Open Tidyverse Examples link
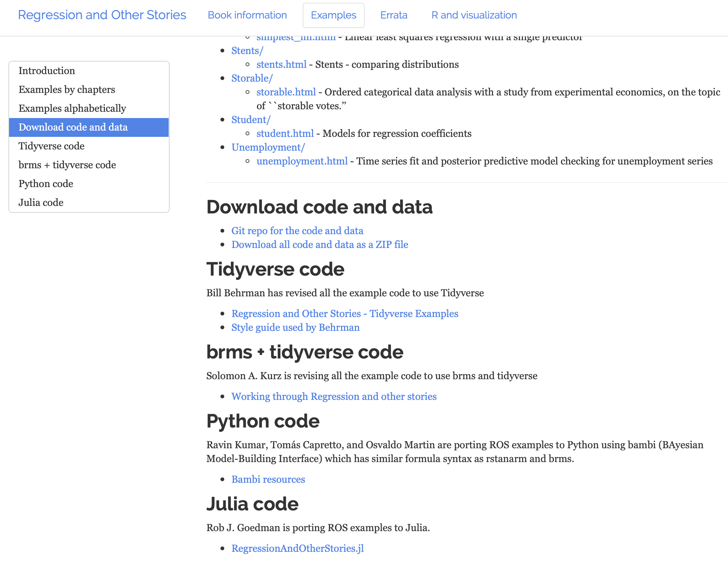The height and width of the screenshot is (565, 728). click(345, 314)
